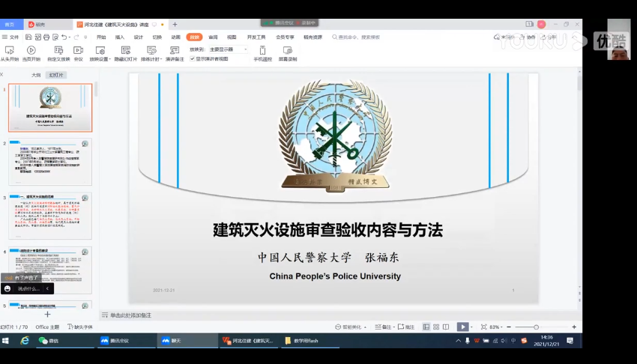Click the Redo arrow icon

[76, 37]
